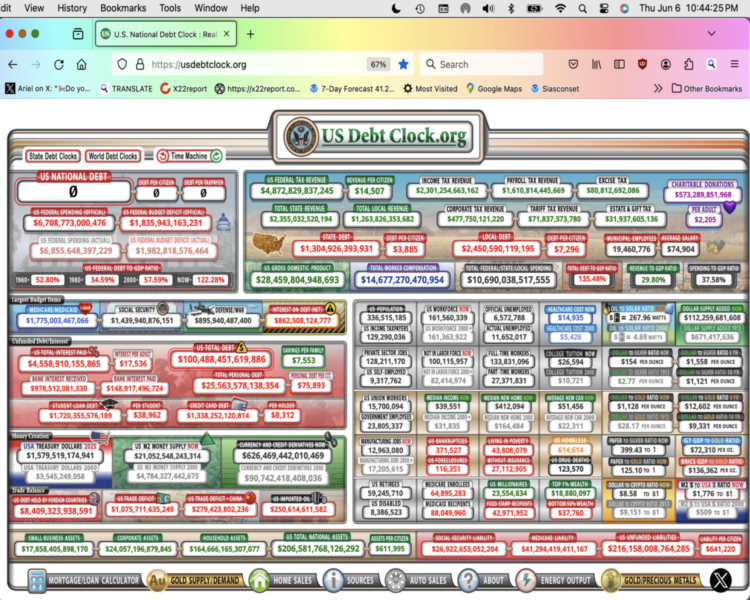Navigate back with the back arrow
Image resolution: width=750 pixels, height=600 pixels.
tap(13, 65)
